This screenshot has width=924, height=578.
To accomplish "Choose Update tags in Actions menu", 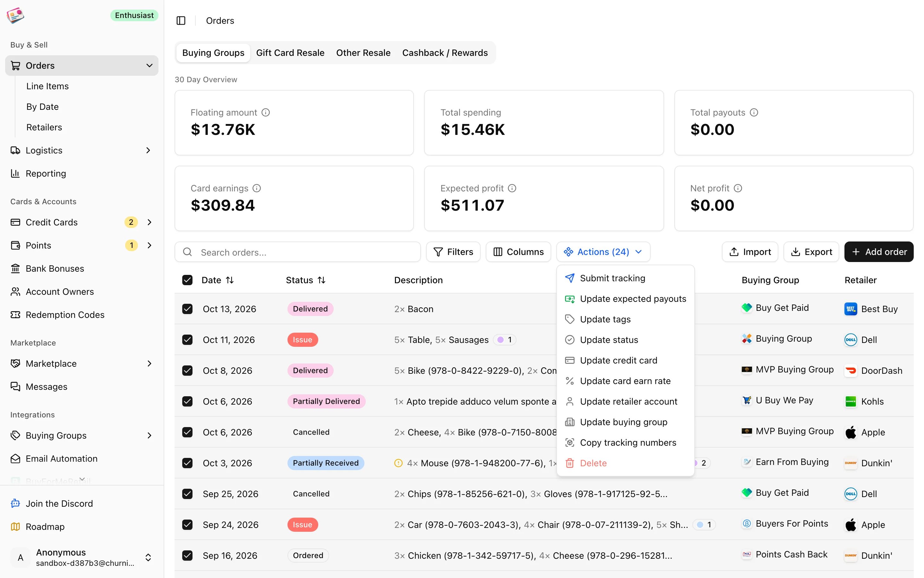I will click(x=625, y=320).
